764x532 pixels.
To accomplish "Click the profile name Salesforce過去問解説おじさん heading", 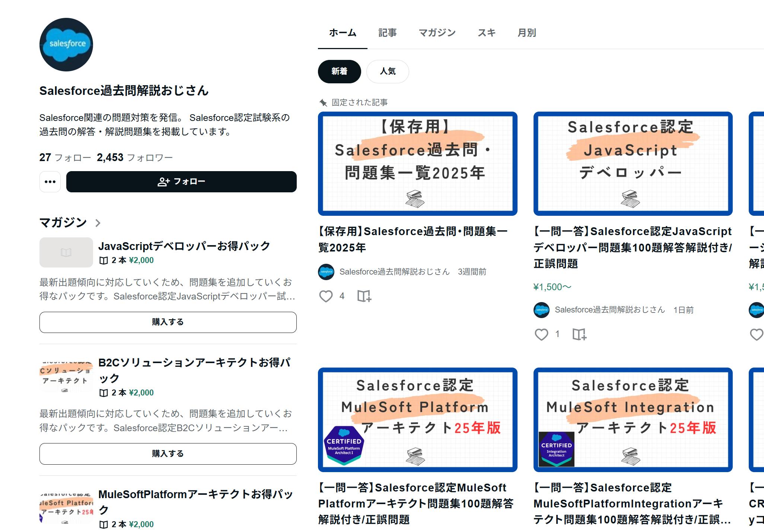I will tap(124, 91).
